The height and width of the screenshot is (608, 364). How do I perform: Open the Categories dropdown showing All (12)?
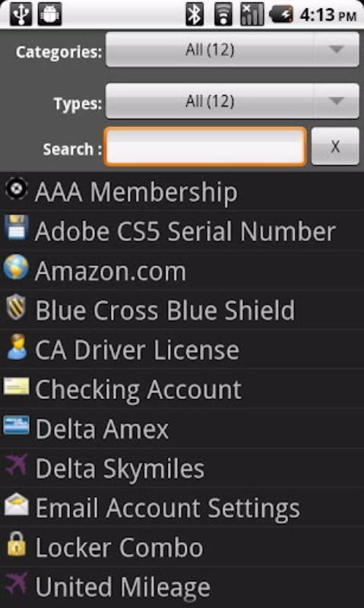[x=233, y=49]
